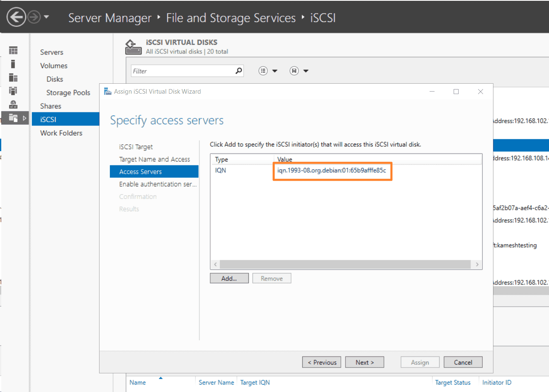Click the kameshtesting entry in background list

[x=515, y=245]
